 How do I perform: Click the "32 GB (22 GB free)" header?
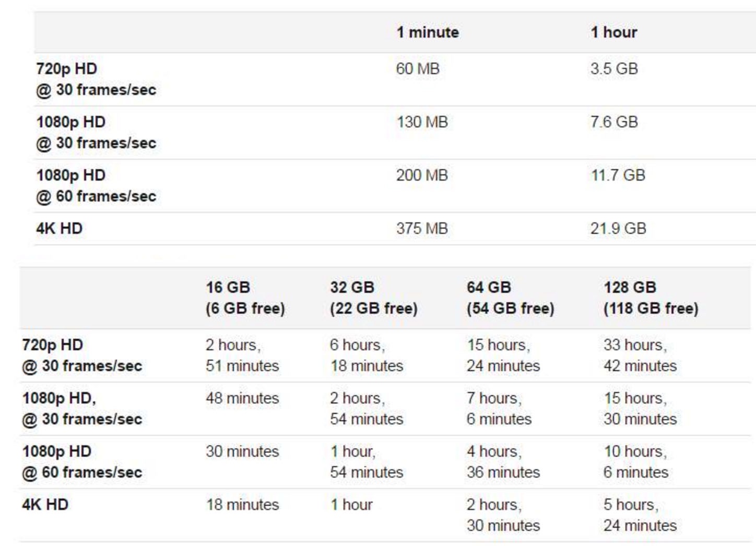tap(373, 298)
